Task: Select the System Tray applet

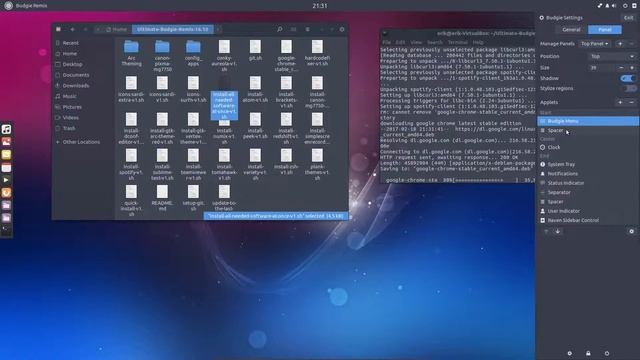Action: coord(588,164)
